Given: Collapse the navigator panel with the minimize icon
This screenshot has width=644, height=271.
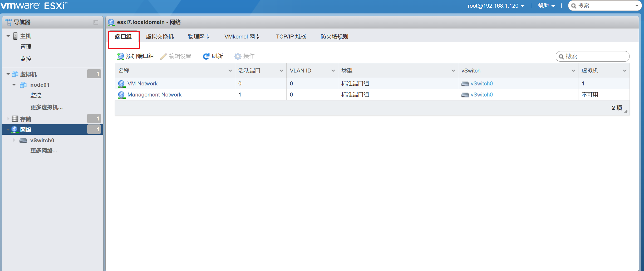Looking at the screenshot, I should coord(96,22).
